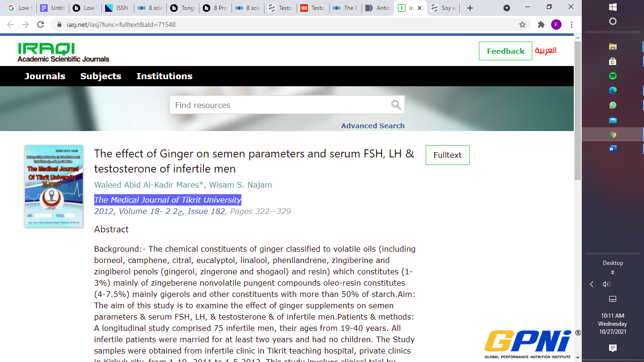Launch WhatsApp from the taskbar
This screenshot has width=644, height=362.
coord(612,105)
